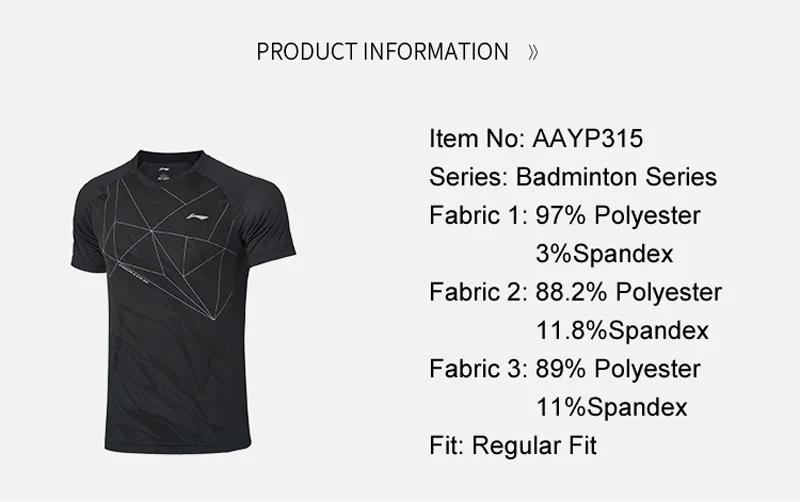Click the AAYP315 item code
Screen dimensions: 800x502
[588, 138]
